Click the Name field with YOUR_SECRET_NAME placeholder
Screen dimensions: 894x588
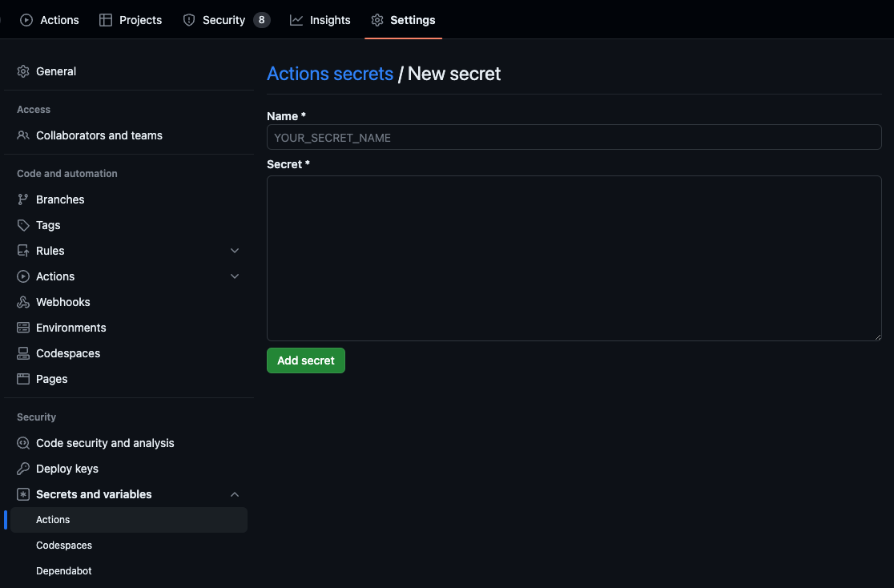coord(574,137)
